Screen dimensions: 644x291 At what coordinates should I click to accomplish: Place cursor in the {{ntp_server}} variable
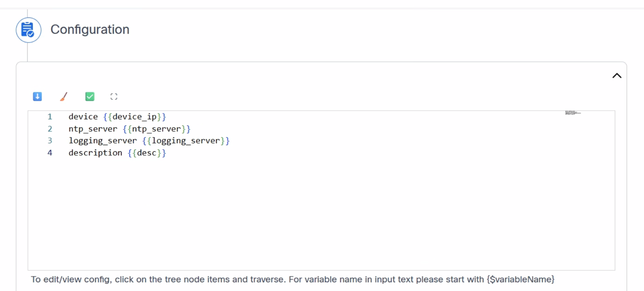pos(156,129)
